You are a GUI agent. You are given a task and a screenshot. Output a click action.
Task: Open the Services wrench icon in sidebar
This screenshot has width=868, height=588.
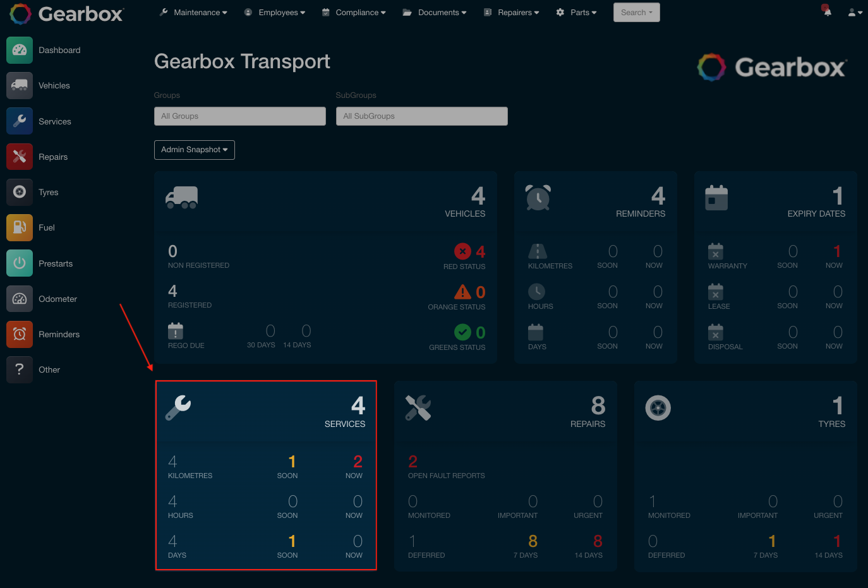(20, 121)
